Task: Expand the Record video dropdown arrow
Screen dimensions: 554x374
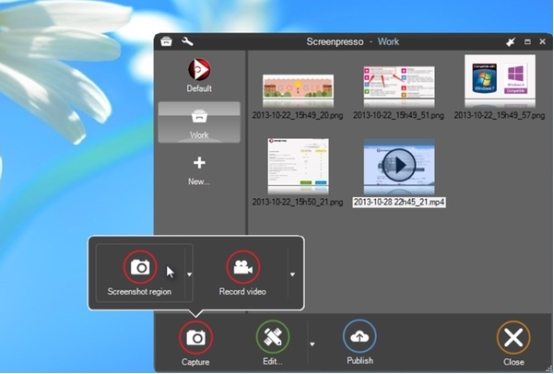Action: click(292, 274)
